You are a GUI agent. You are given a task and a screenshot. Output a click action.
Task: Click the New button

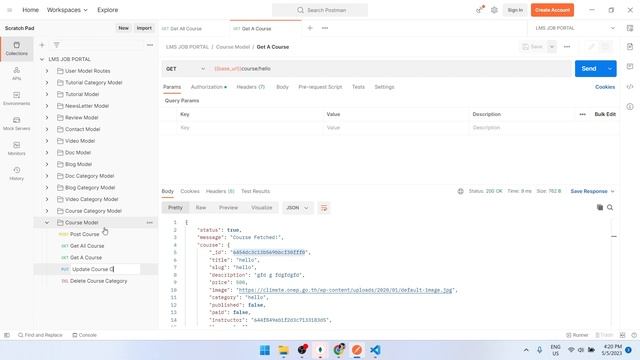point(123,28)
